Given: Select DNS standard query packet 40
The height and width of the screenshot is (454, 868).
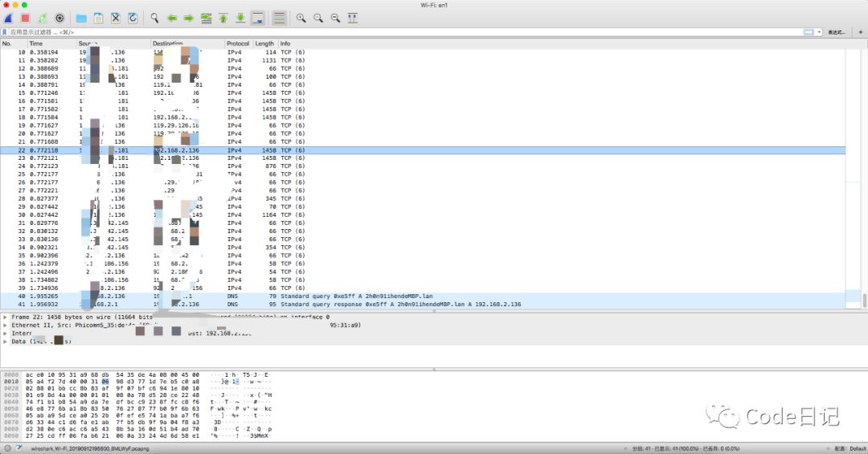Looking at the screenshot, I should tap(423, 297).
